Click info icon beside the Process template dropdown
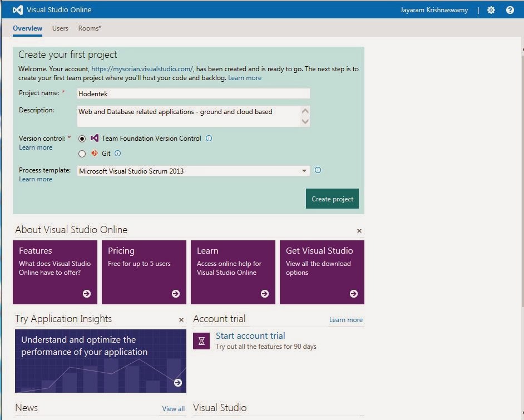This screenshot has height=420, width=524. [x=318, y=170]
